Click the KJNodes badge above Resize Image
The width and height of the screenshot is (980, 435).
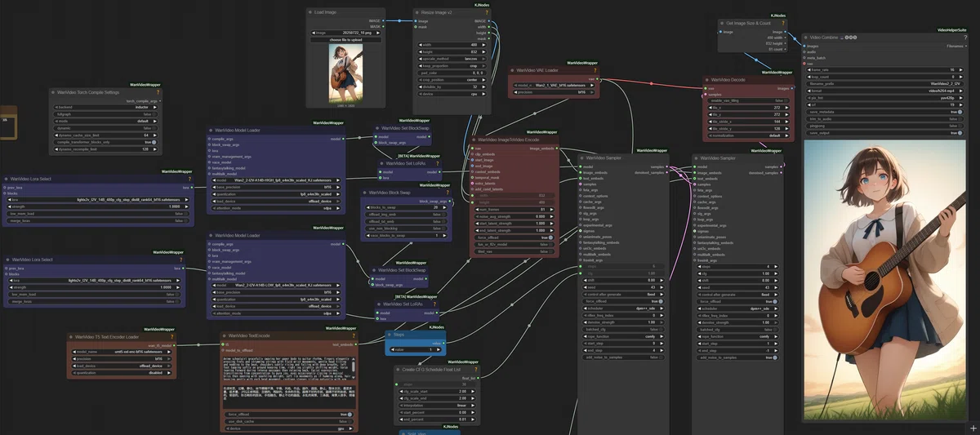click(483, 5)
